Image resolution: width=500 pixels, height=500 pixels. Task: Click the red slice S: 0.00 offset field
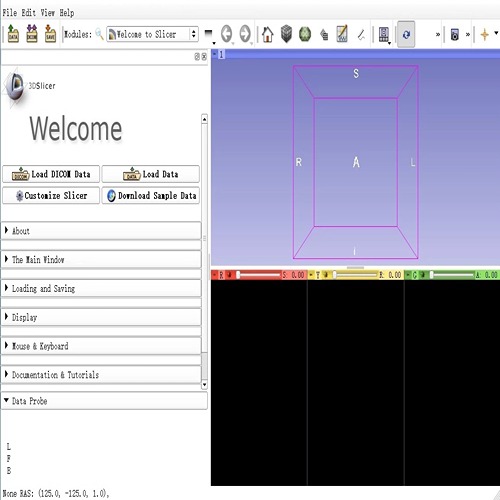[293, 275]
